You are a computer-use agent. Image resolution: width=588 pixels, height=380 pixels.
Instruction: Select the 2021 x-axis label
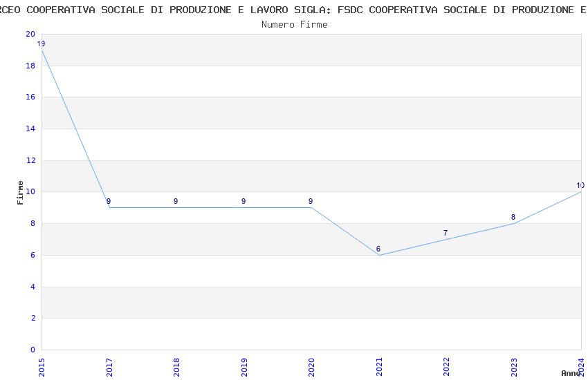(379, 368)
